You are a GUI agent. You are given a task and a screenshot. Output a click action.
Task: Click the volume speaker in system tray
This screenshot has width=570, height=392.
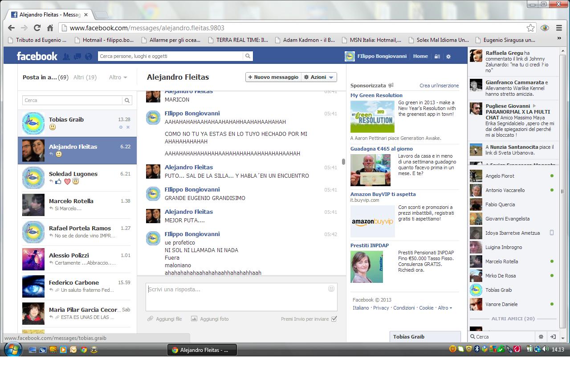click(546, 349)
